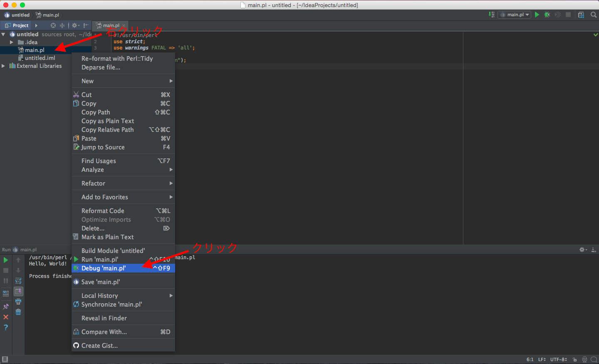Click the green Run button in top toolbar

click(x=537, y=15)
